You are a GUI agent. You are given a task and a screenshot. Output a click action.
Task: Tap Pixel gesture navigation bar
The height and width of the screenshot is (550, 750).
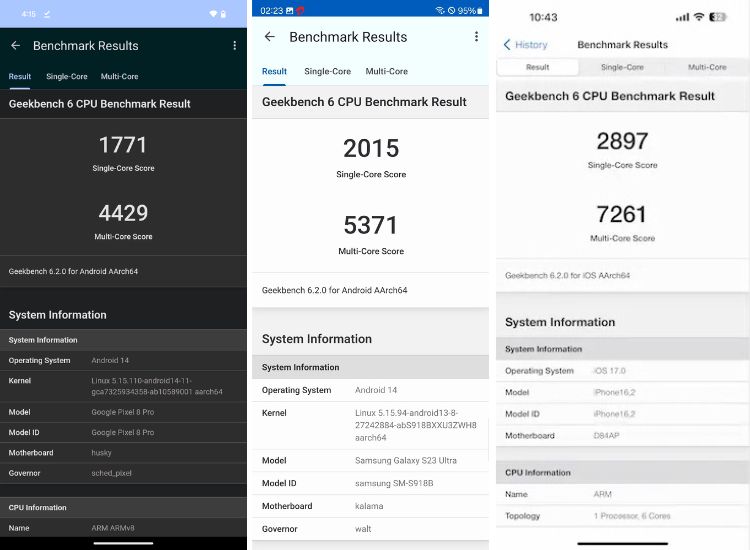click(x=123, y=543)
